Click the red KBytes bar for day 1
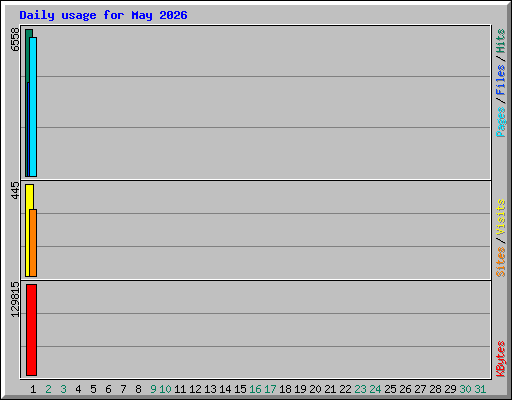512x400 pixels. tap(31, 330)
